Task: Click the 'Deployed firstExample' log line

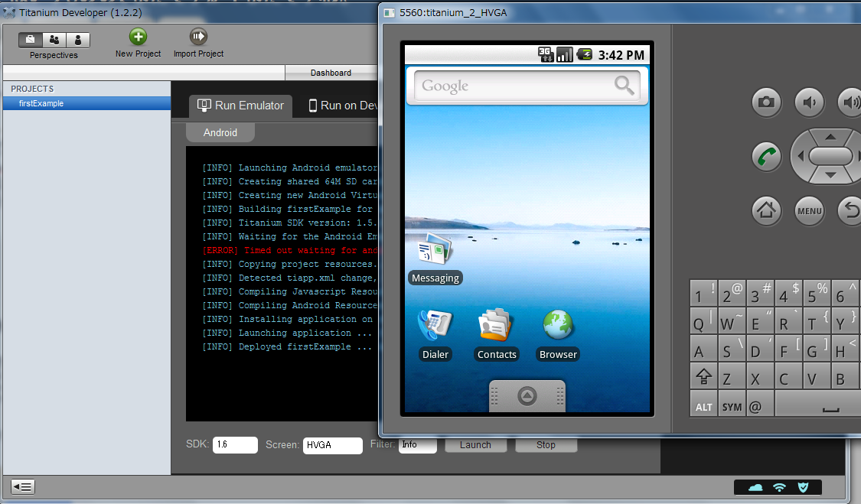Action: 287,347
